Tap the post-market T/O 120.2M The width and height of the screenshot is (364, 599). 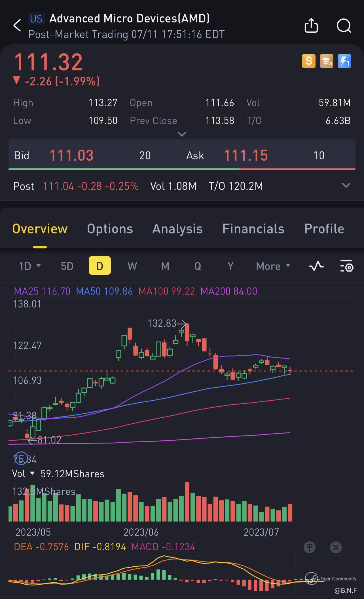click(x=236, y=186)
